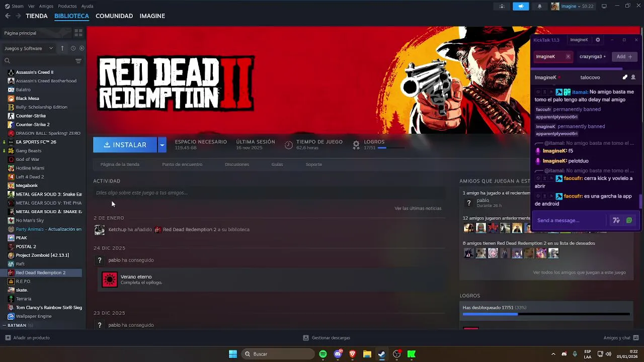Viewport: 644px width, 362px height.
Task: Open Spotify from the taskbar
Action: (x=323, y=354)
